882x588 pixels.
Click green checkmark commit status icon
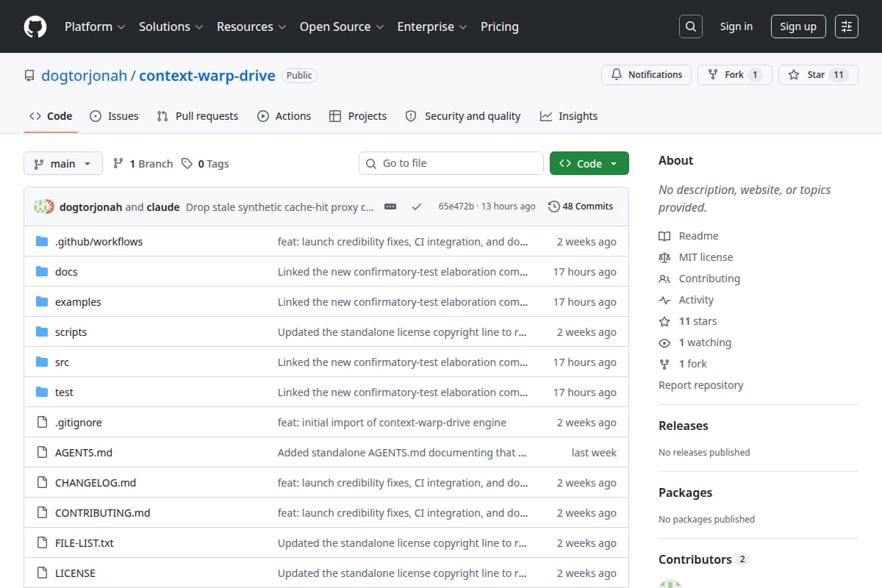click(417, 207)
